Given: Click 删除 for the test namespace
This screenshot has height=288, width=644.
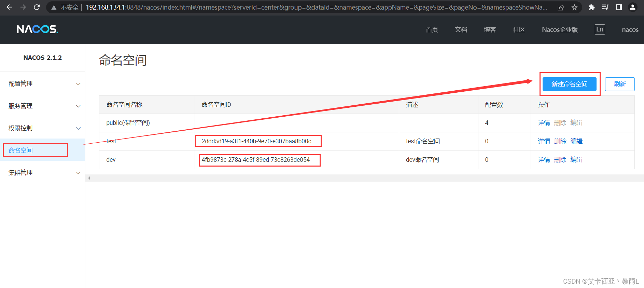Looking at the screenshot, I should [560, 141].
